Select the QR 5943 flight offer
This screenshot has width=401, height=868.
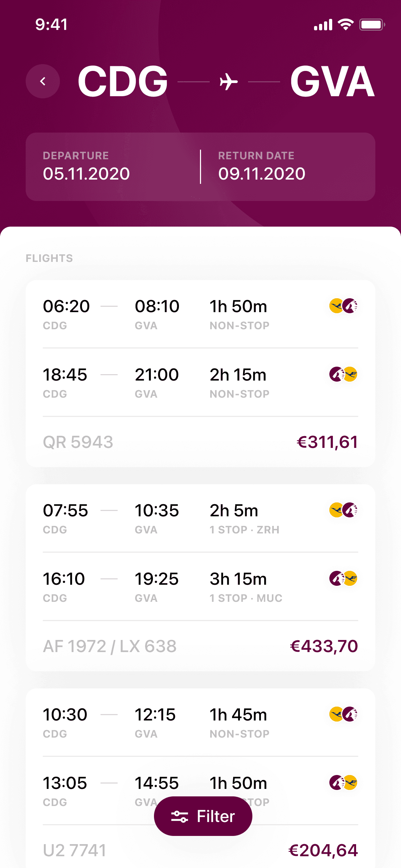[78, 442]
